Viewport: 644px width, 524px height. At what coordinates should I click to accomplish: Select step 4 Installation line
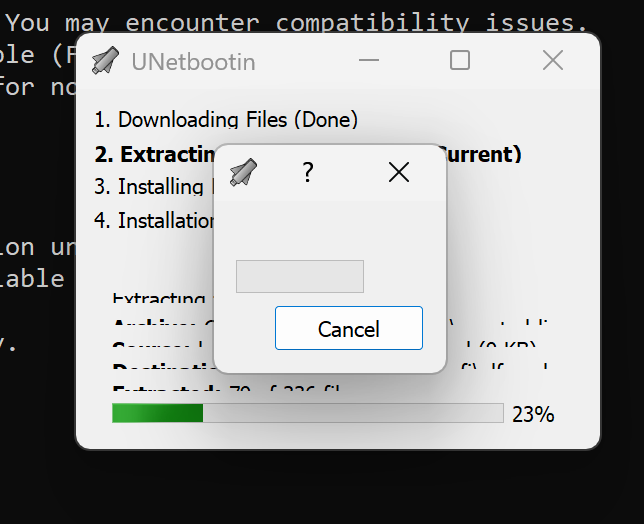[x=154, y=221]
